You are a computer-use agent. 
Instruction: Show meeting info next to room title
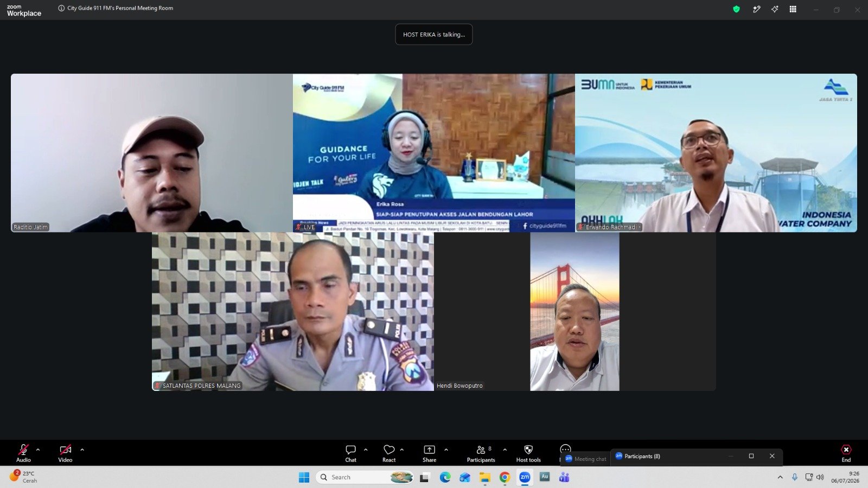(61, 8)
